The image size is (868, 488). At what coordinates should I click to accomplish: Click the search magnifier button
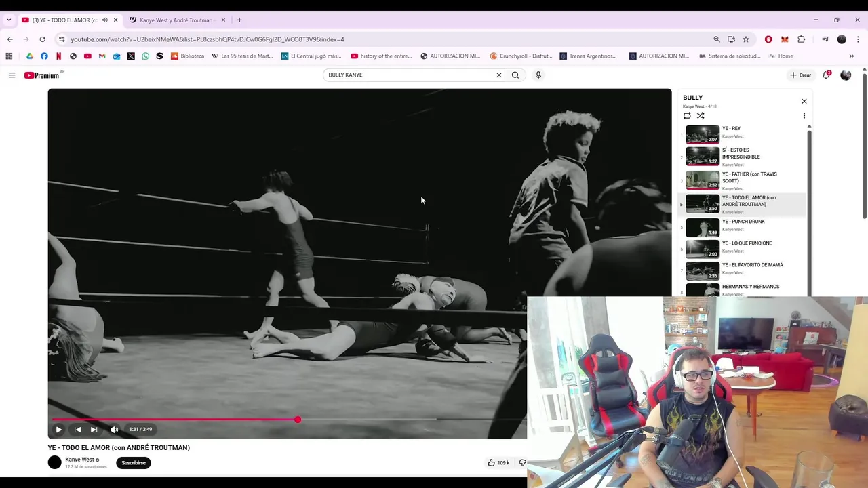point(515,75)
